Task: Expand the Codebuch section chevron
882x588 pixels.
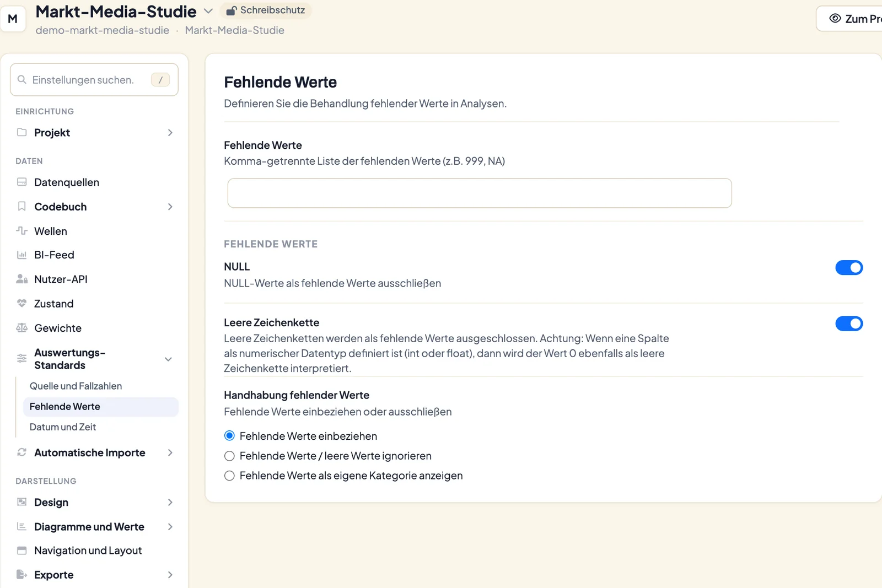Action: pos(170,207)
